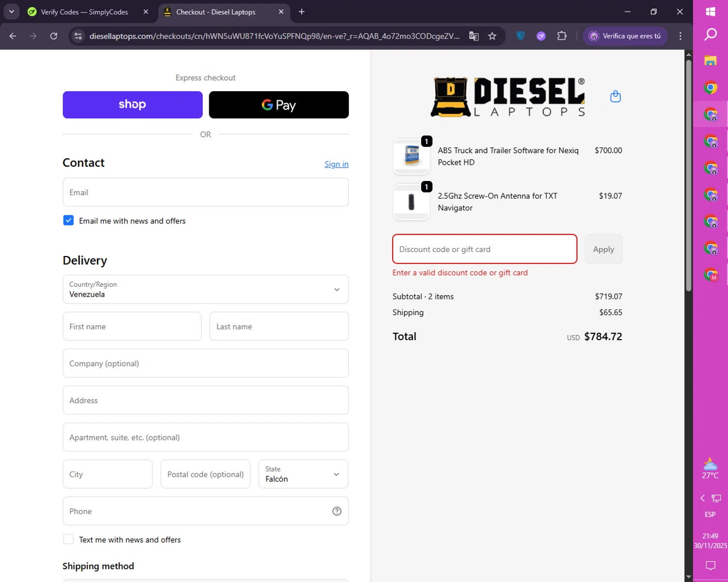Click the Sign in link
728x582 pixels.
(x=336, y=164)
